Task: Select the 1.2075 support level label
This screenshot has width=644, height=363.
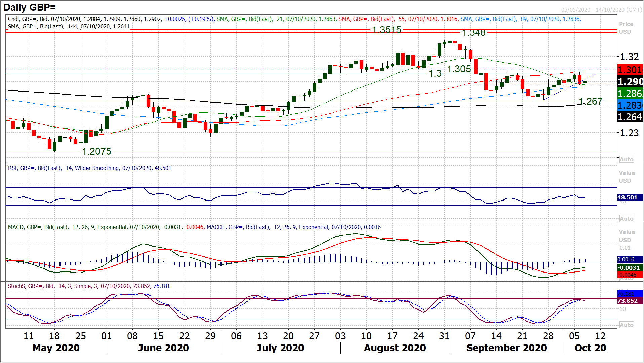Action: click(97, 151)
